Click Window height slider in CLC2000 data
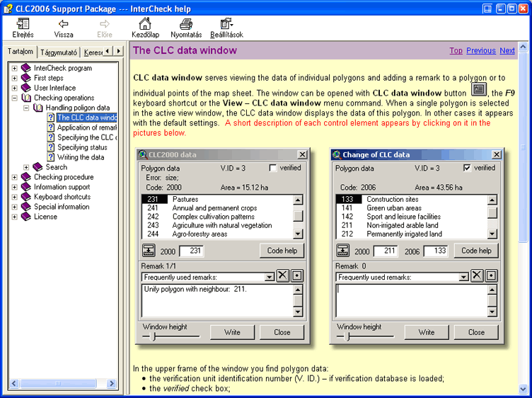The width and height of the screenshot is (532, 398). [154, 337]
